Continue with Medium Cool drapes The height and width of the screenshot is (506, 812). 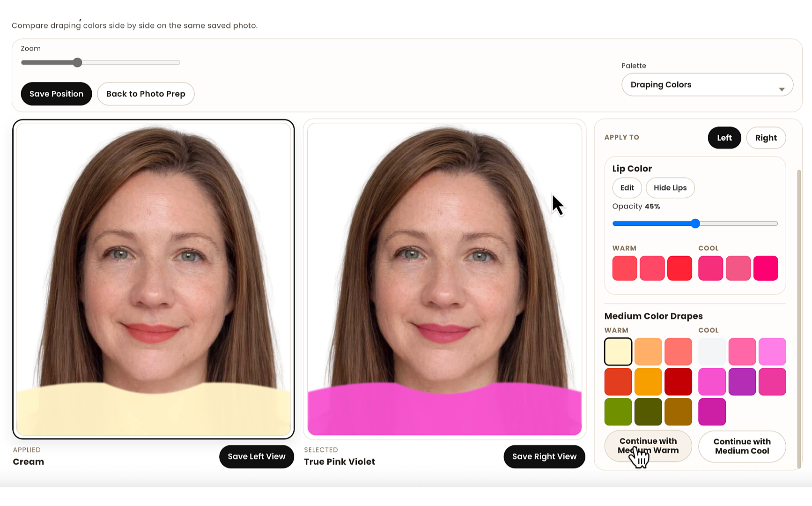click(742, 446)
